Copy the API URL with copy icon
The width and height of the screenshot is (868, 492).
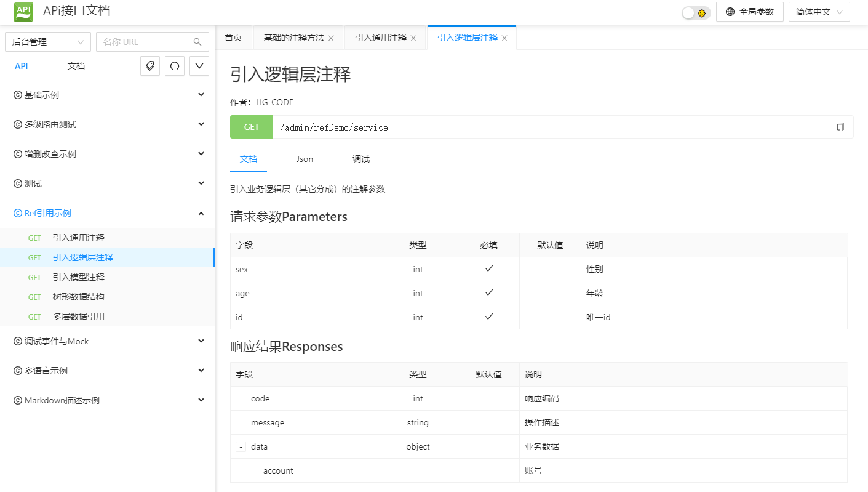pos(840,127)
